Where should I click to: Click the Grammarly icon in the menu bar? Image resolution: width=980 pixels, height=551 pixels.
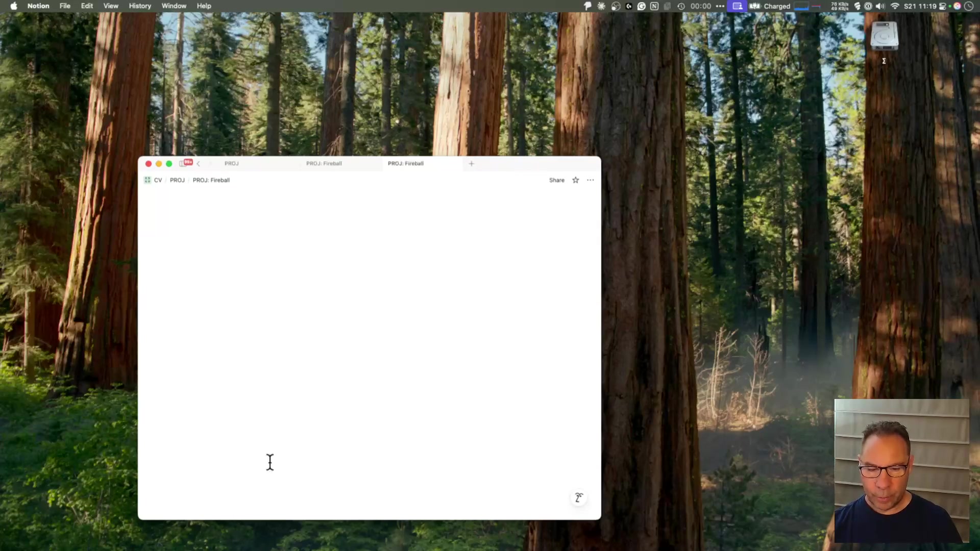pyautogui.click(x=641, y=6)
